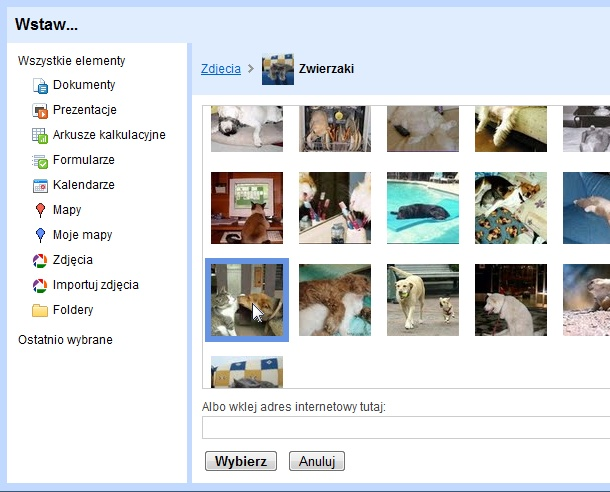The height and width of the screenshot is (492, 610).
Task: Select Prezentacje in the sidebar
Action: tap(85, 110)
